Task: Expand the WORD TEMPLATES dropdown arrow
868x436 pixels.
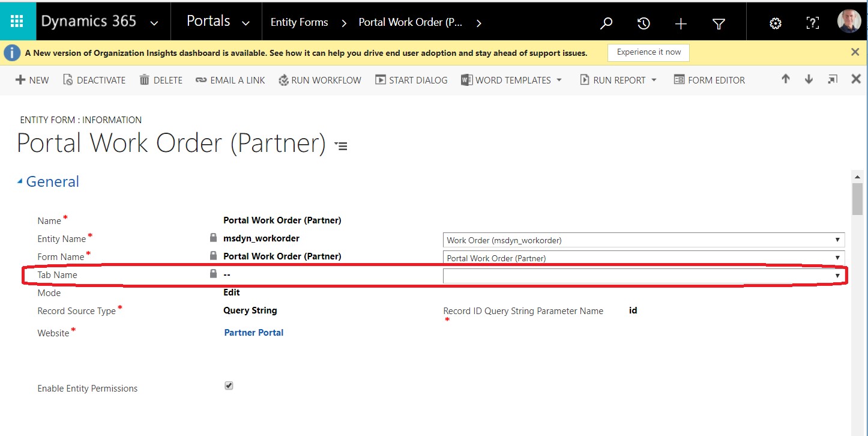Action: point(559,80)
